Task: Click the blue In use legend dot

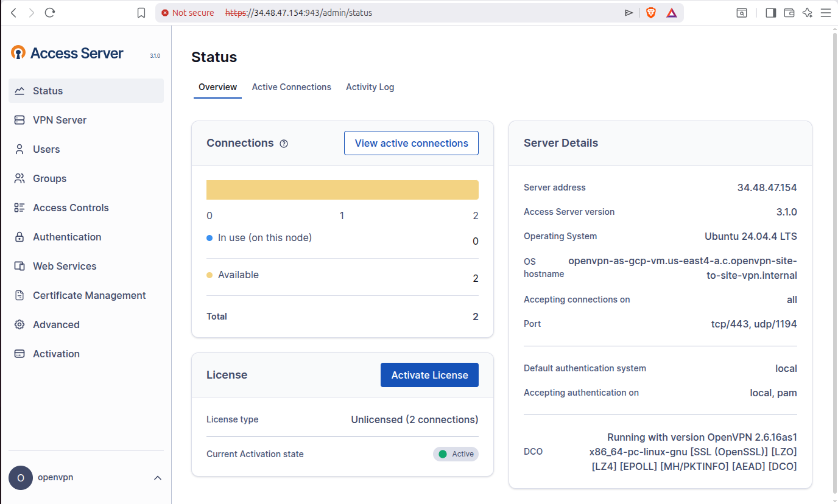Action: (209, 238)
